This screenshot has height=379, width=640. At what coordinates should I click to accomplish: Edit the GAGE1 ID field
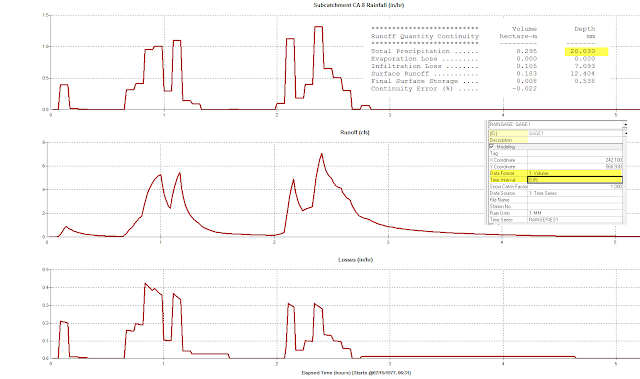(x=575, y=133)
